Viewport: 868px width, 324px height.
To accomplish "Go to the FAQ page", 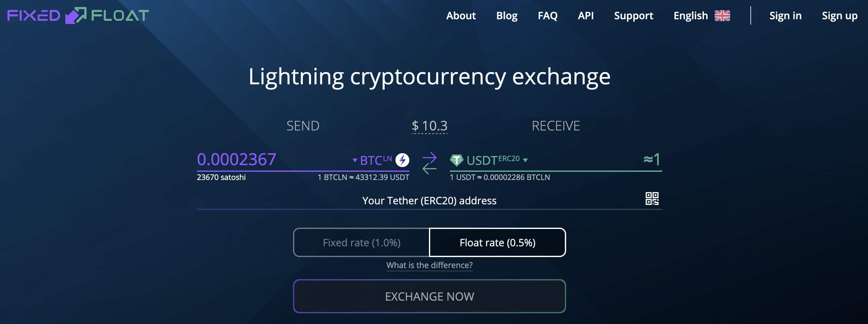I will coord(547,16).
